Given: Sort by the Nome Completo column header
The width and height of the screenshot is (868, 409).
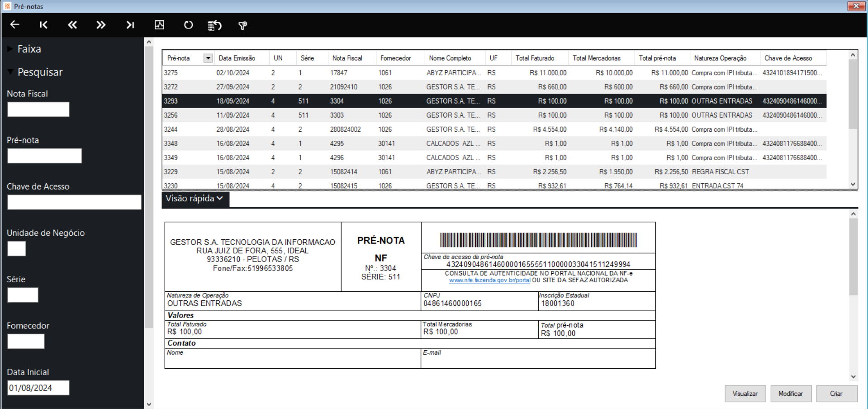Looking at the screenshot, I should tap(455, 58).
